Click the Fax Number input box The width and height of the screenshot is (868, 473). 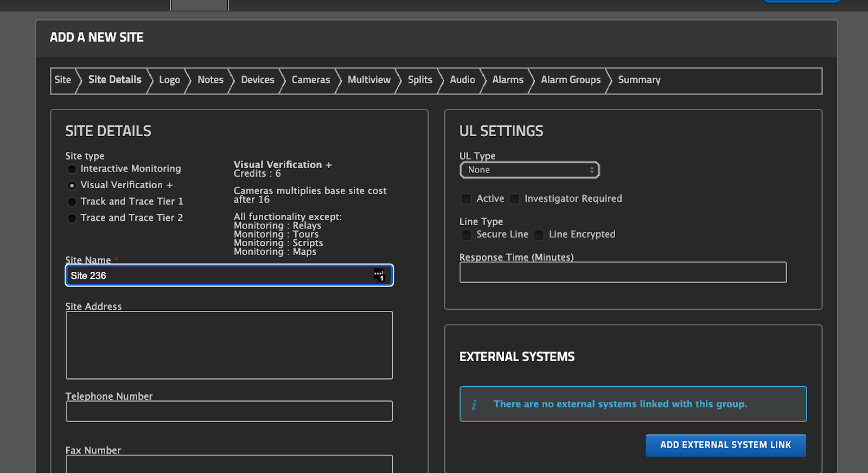click(229, 464)
